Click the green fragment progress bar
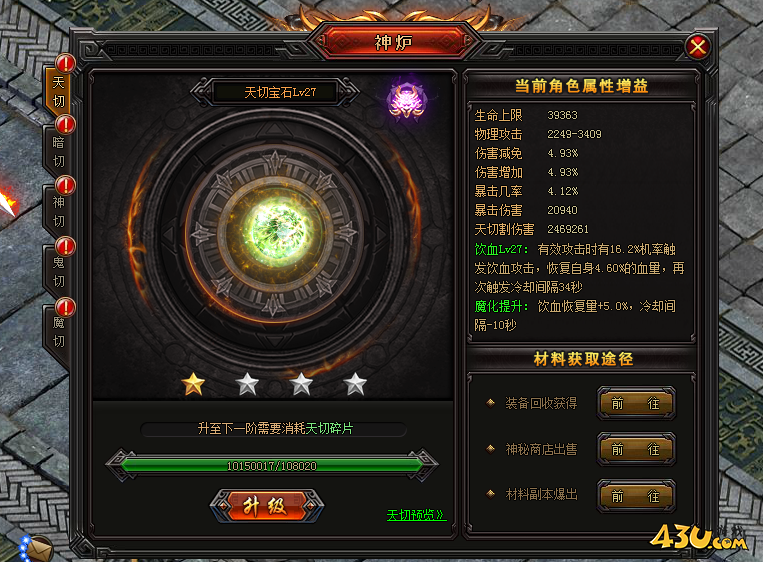 click(272, 466)
